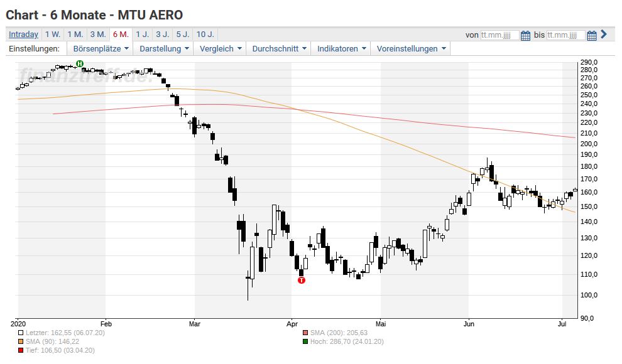Select the 1 M. time range
The width and height of the screenshot is (622, 364).
(x=75, y=35)
